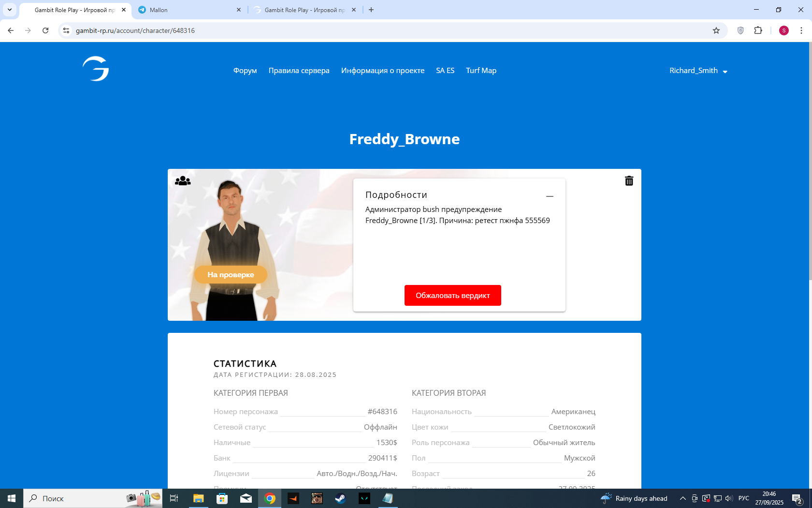The width and height of the screenshot is (812, 508).
Task: Show hidden system tray icons
Action: click(682, 498)
